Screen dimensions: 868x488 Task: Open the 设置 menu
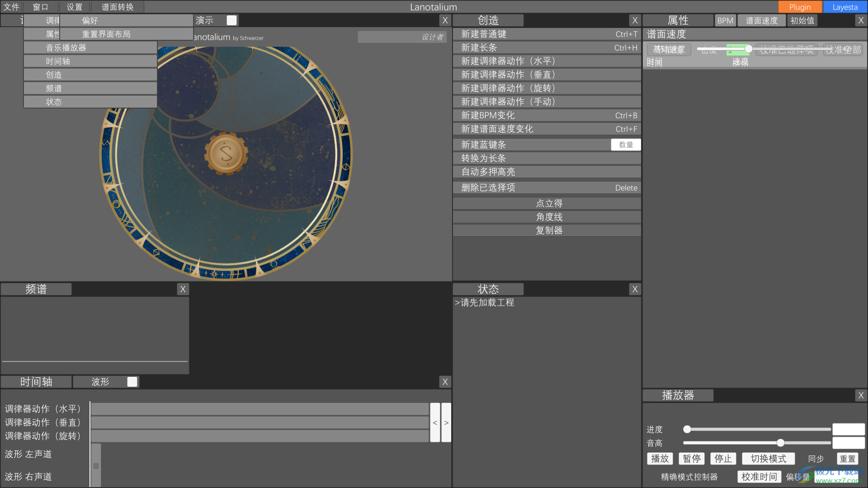75,7
